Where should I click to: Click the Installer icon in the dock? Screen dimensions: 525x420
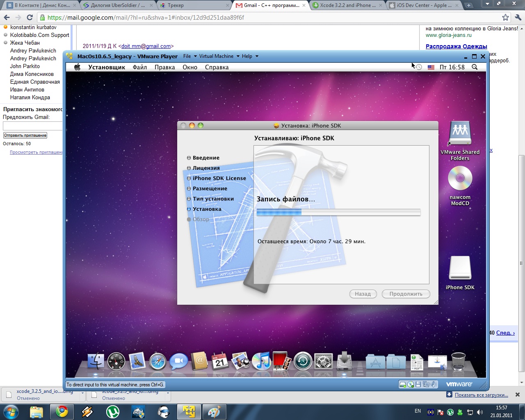click(345, 361)
